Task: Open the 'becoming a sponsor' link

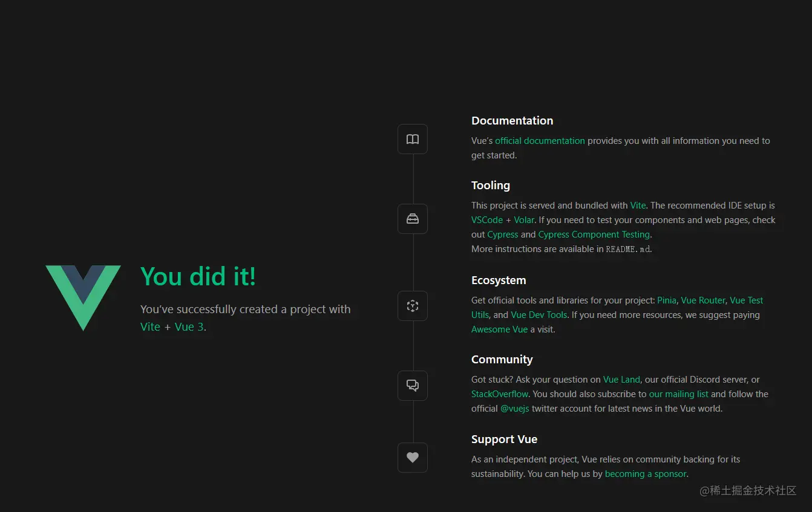Action: pyautogui.click(x=646, y=474)
